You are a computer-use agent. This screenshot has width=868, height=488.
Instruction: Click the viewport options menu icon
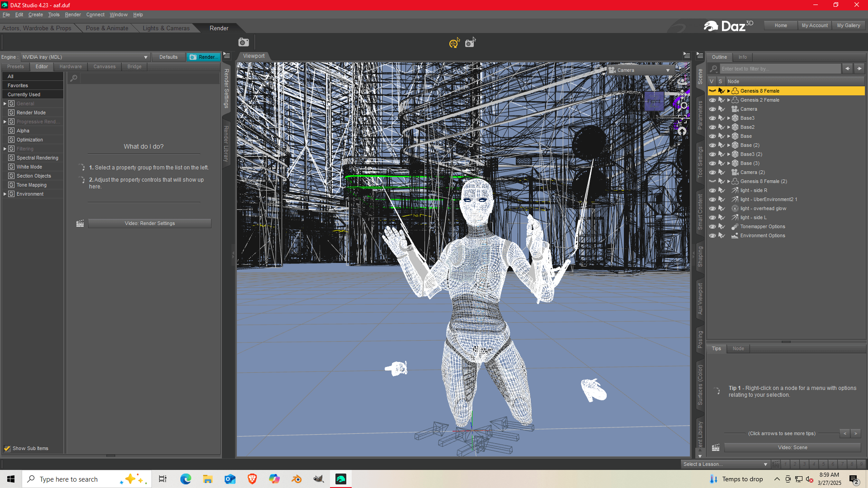(x=687, y=56)
